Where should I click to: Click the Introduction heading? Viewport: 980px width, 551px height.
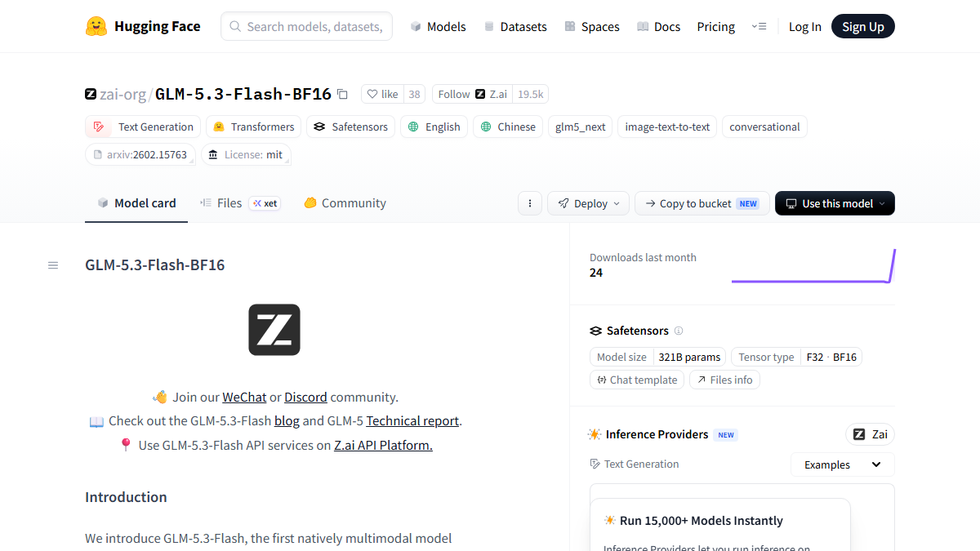point(126,497)
